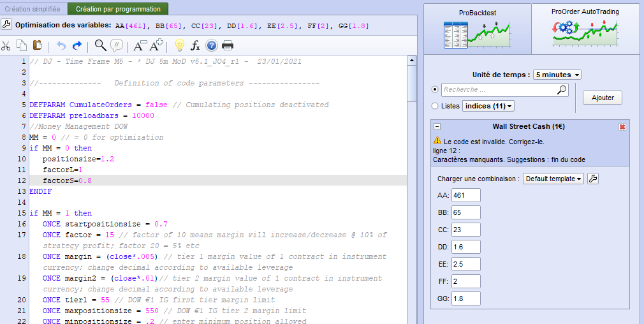Click 'Le code est invalide' error message

coord(494,142)
